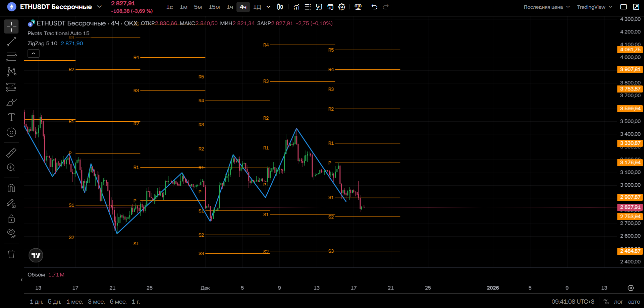Toggle stay in drawing mode

pyautogui.click(x=11, y=203)
